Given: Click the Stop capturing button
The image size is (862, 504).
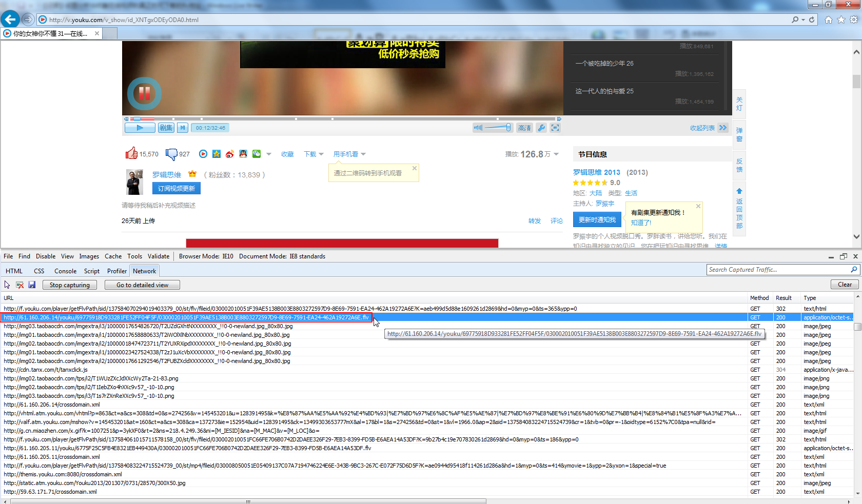Looking at the screenshot, I should (70, 285).
